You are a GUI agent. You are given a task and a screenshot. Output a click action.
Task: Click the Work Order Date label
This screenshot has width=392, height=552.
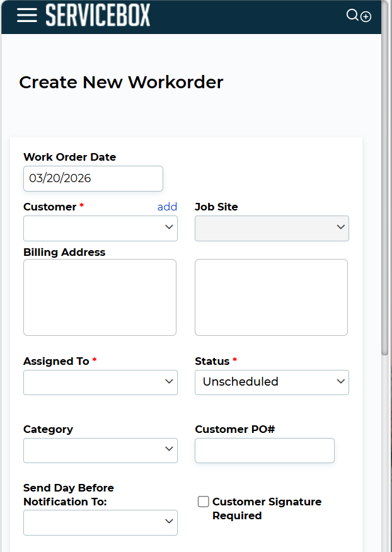(x=69, y=157)
